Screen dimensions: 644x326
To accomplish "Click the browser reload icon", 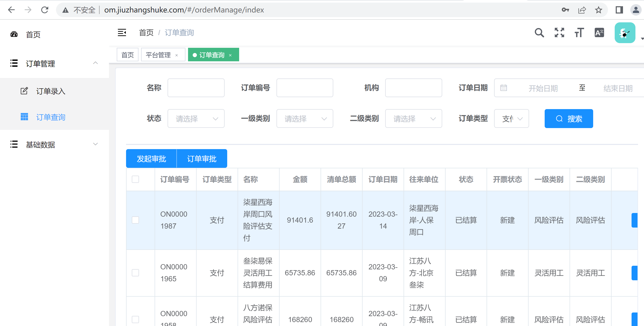I will [x=45, y=10].
